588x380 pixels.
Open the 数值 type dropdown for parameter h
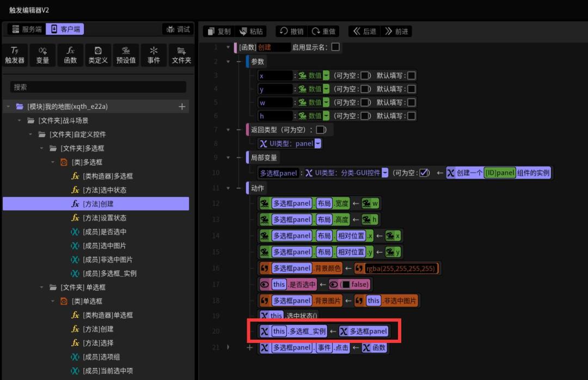[x=326, y=116]
